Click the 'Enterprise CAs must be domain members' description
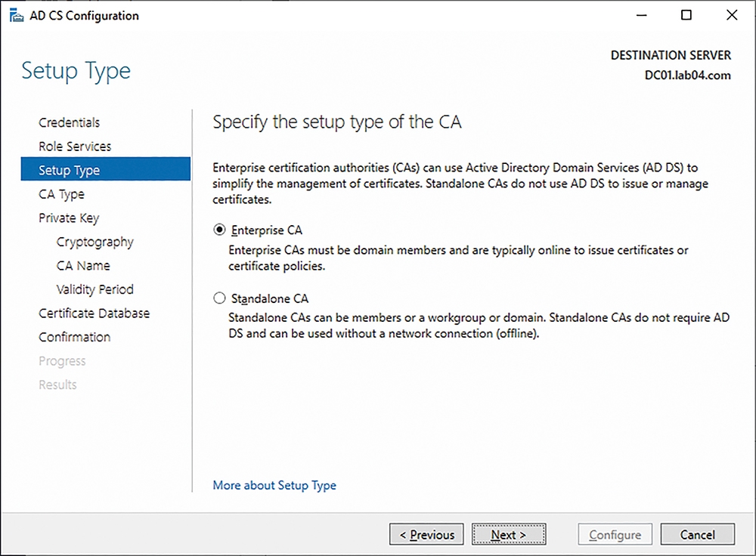 point(458,258)
